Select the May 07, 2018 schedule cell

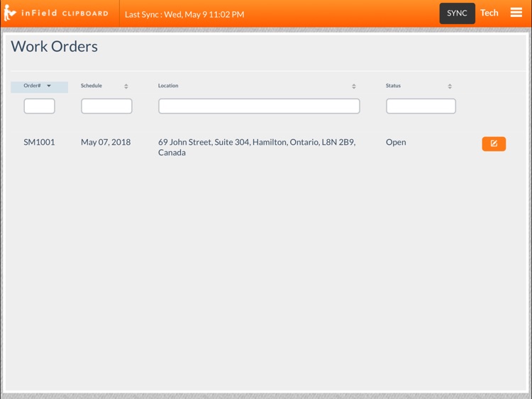click(x=106, y=142)
